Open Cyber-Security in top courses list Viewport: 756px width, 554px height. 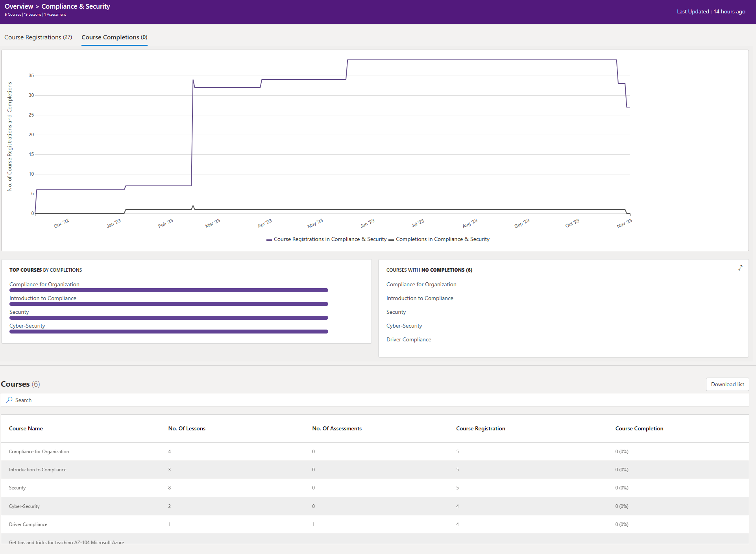click(x=27, y=326)
